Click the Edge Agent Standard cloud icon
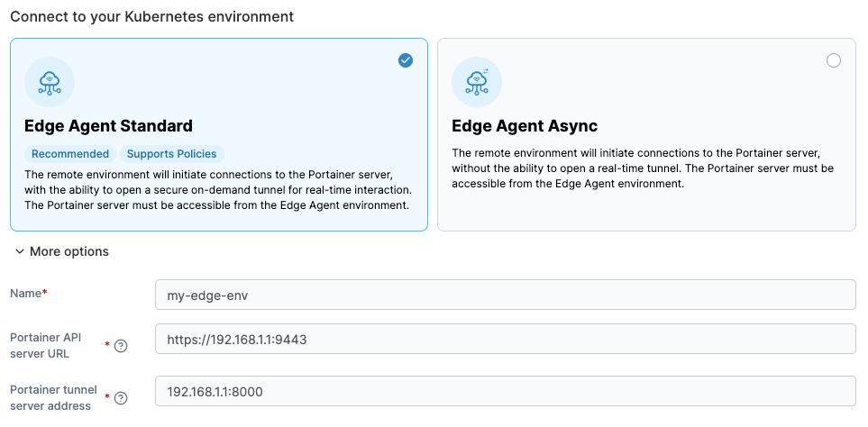 50,83
